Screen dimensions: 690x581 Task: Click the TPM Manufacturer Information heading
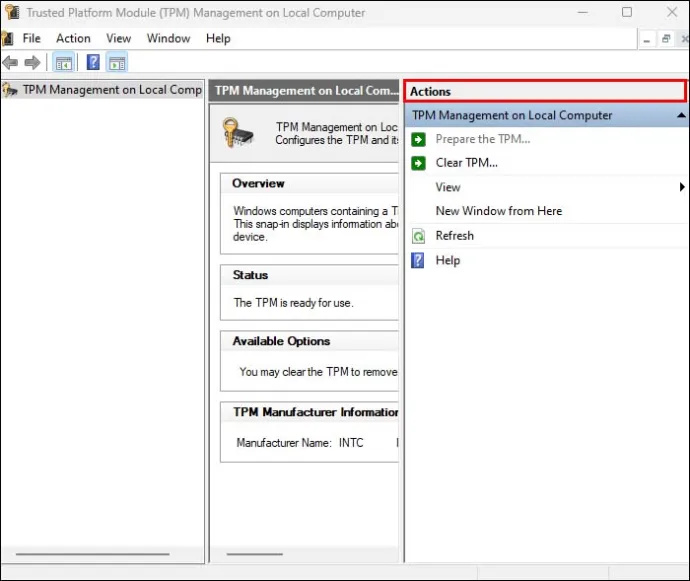tap(316, 412)
